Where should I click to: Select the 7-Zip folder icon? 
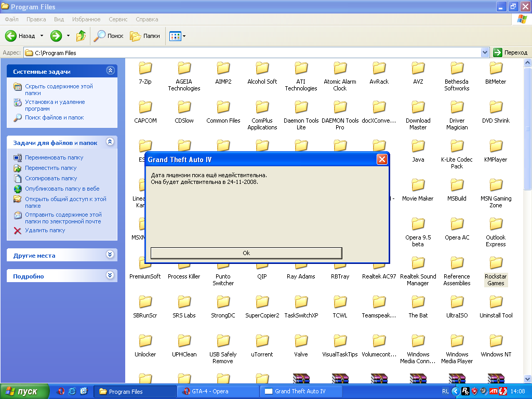pos(145,69)
